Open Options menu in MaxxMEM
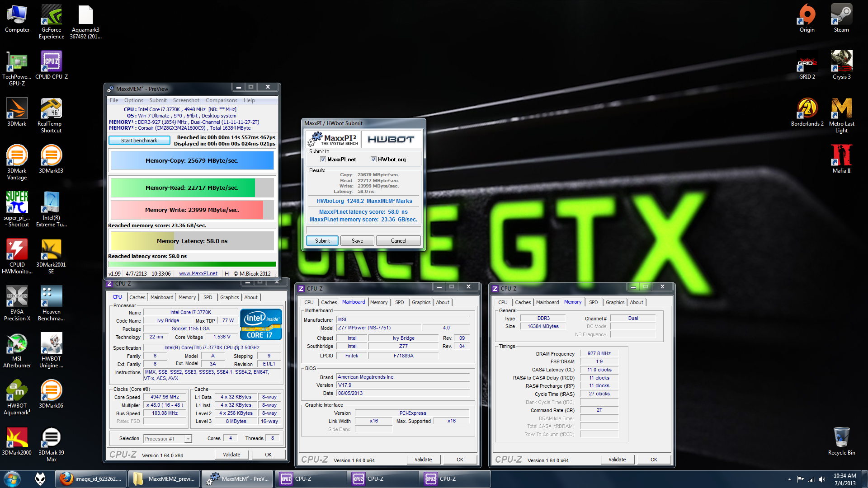Image resolution: width=868 pixels, height=488 pixels. pos(134,100)
